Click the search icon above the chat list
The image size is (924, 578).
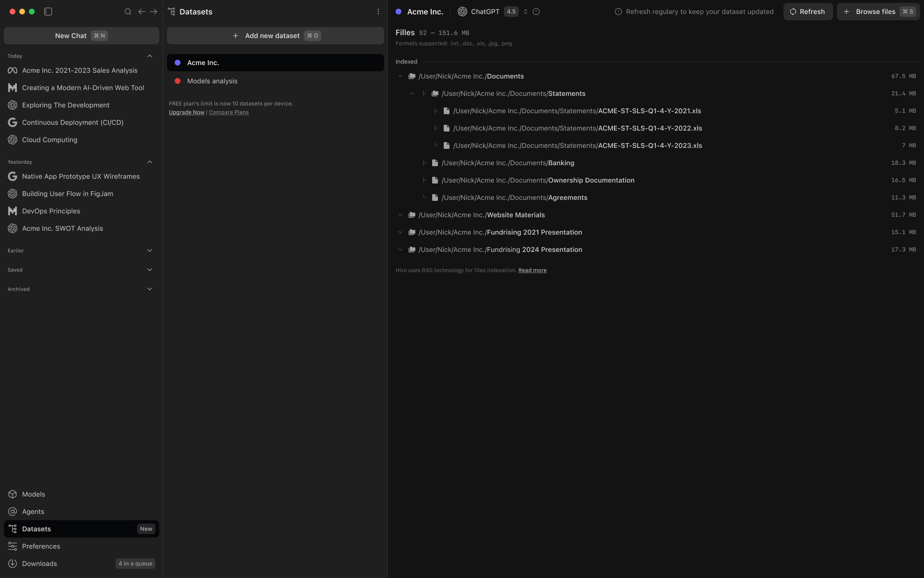tap(128, 12)
